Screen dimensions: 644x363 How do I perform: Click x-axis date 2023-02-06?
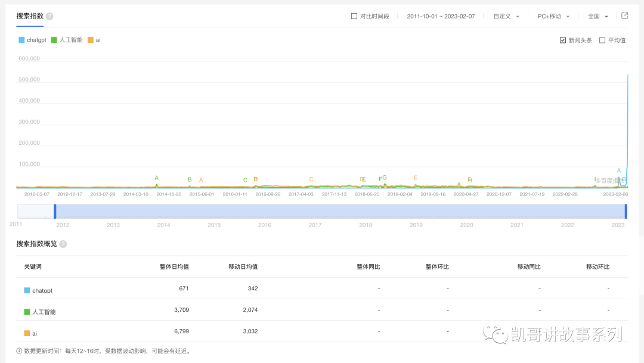point(615,194)
